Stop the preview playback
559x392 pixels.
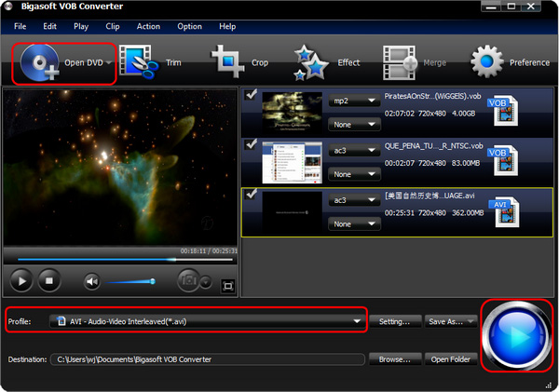49,281
